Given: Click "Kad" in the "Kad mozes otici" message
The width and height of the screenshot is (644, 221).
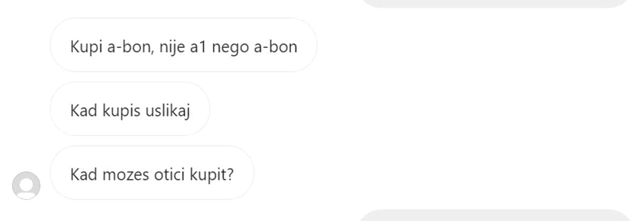Looking at the screenshot, I should (x=84, y=175).
